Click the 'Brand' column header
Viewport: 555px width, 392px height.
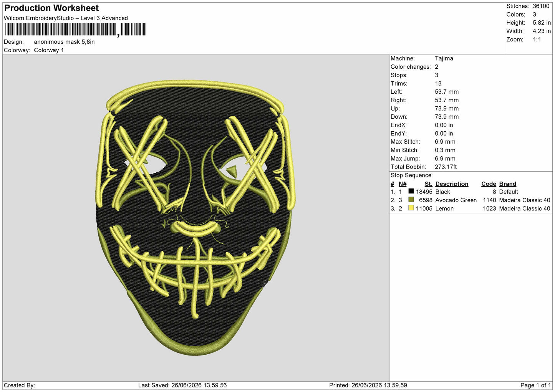pos(508,184)
